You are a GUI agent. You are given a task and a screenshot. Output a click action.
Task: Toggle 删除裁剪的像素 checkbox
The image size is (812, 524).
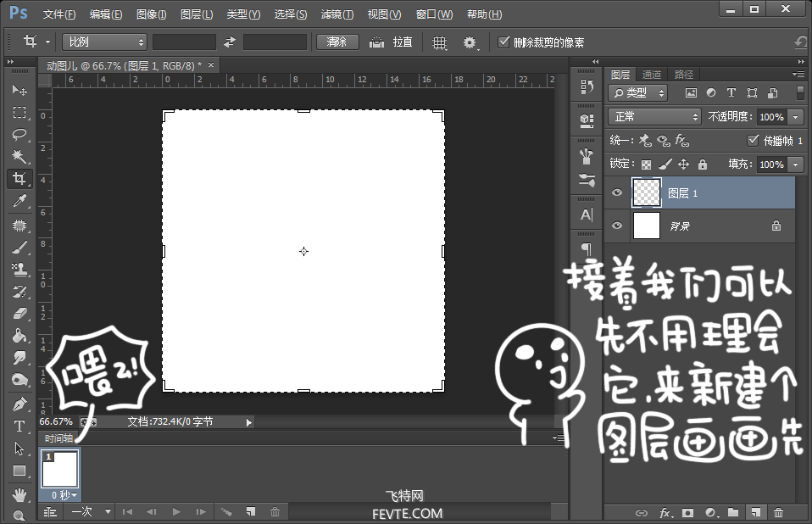[x=504, y=42]
